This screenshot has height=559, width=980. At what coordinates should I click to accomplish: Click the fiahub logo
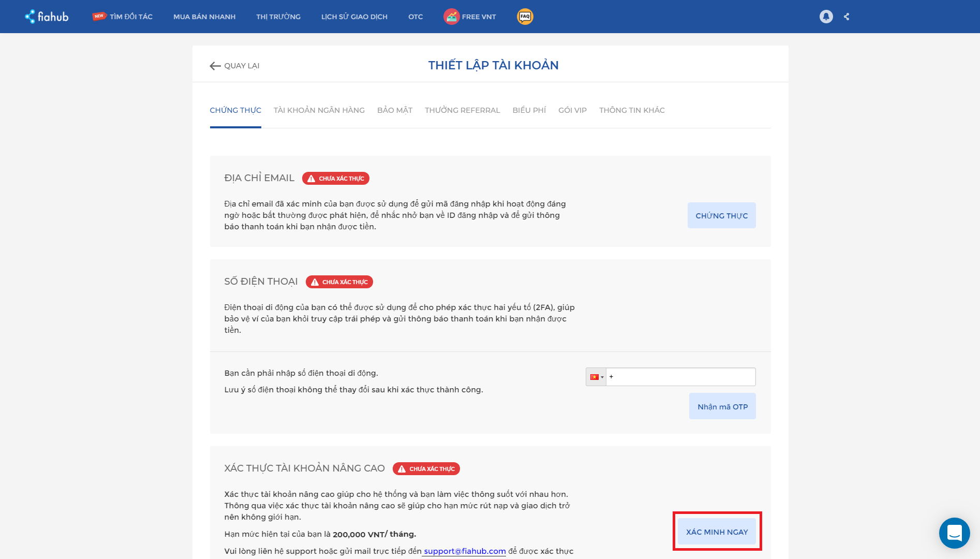point(46,16)
